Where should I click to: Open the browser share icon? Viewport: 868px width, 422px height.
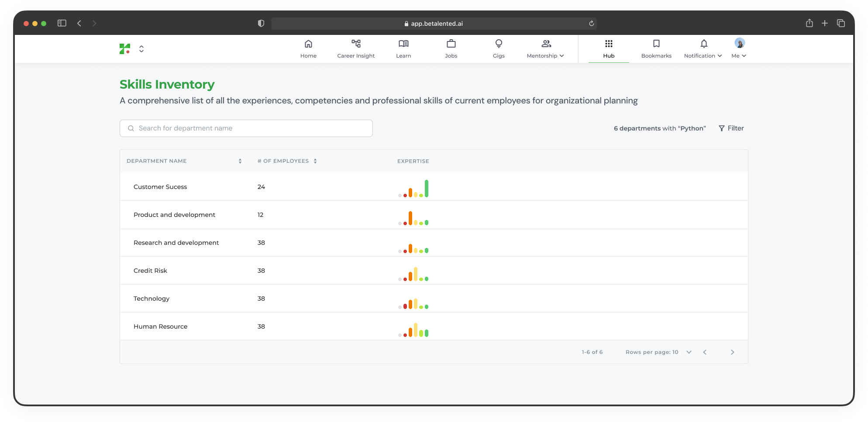pos(809,23)
